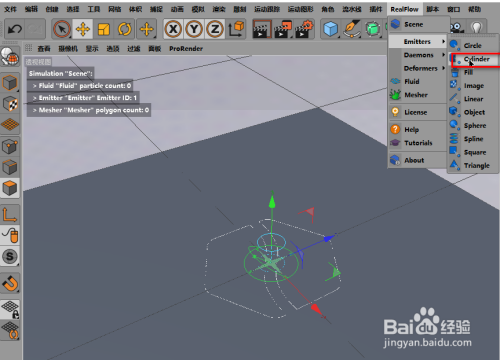The height and width of the screenshot is (360, 500).
Task: Activate the rotate tool icon
Action: 125,29
